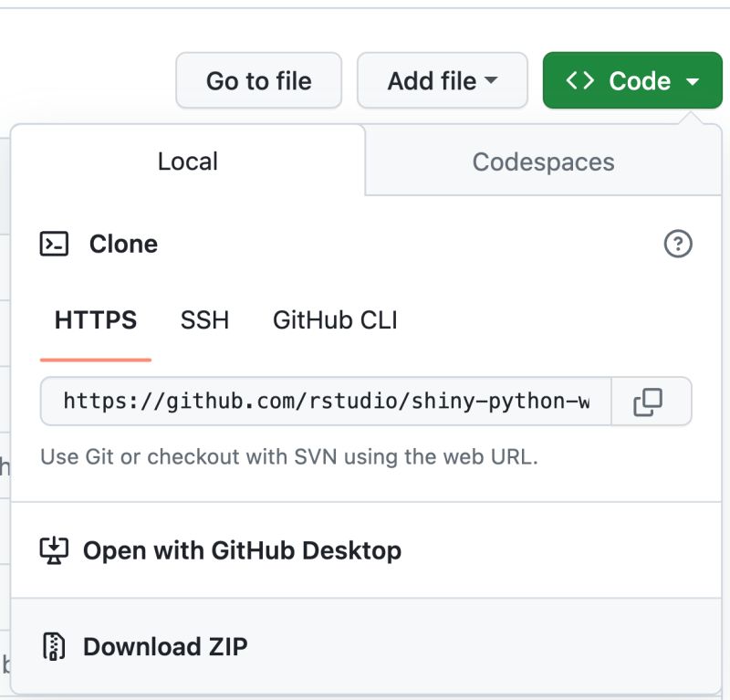The width and height of the screenshot is (730, 700).
Task: Select the Local tab
Action: coord(188,162)
